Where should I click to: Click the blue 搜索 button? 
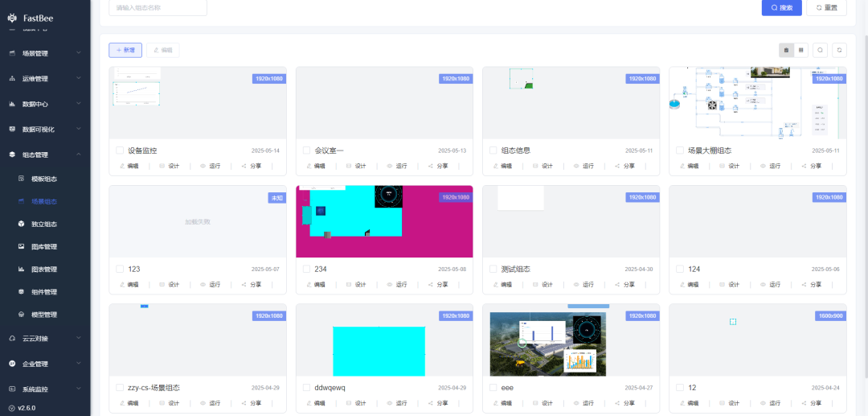(781, 7)
